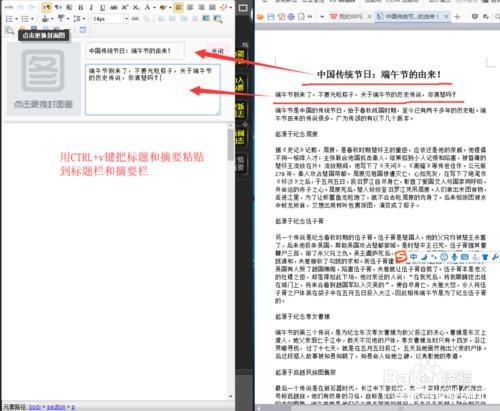Align text left in the editor
Screen dimensions: 500x411
(179, 7)
